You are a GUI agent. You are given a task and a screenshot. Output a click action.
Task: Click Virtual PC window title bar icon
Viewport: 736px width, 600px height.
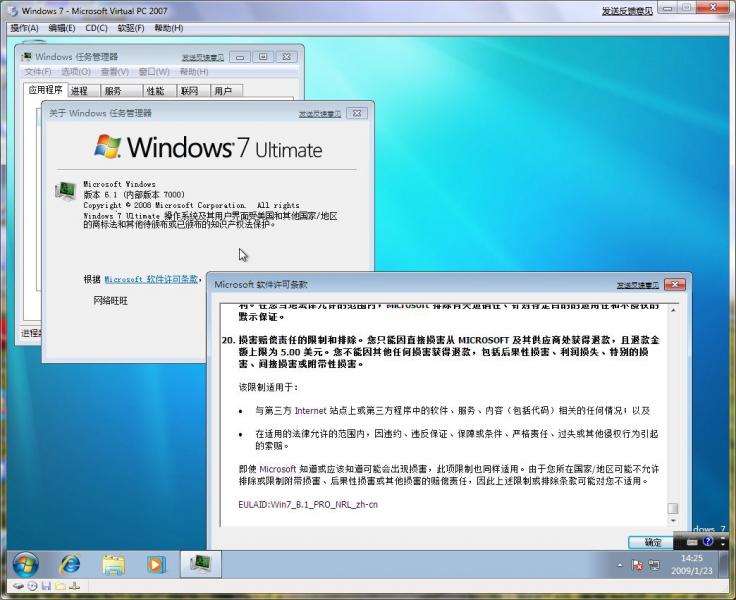pos(14,11)
